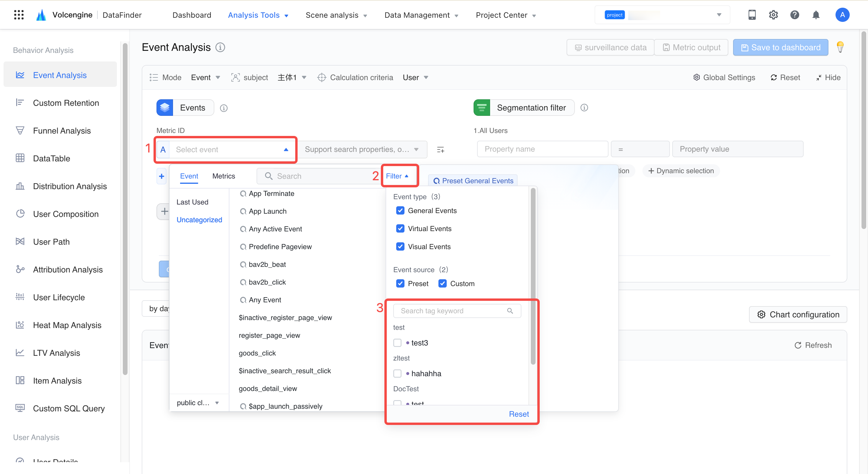Screen dimensions: 868x474
Task: Check the test3 tag checkbox
Action: (398, 343)
